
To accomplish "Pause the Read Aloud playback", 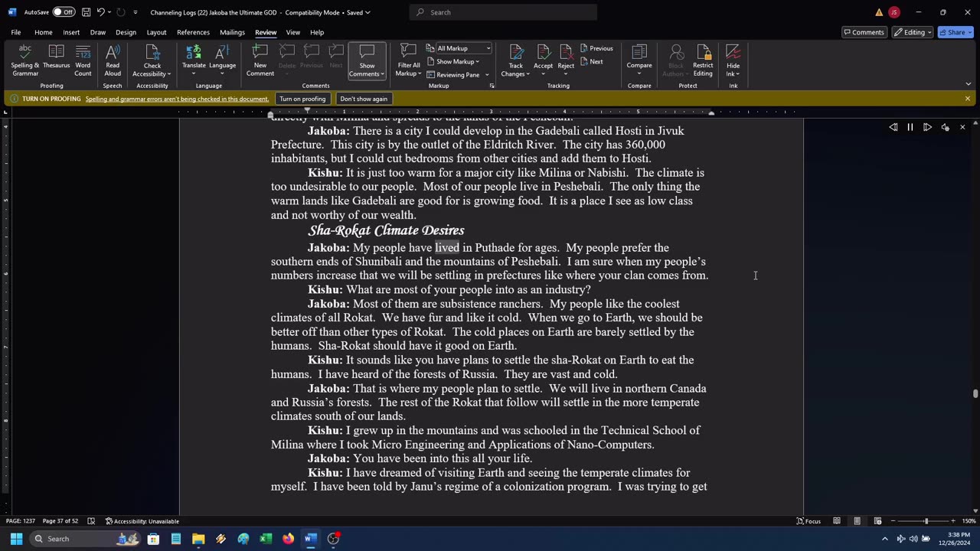I will [910, 127].
